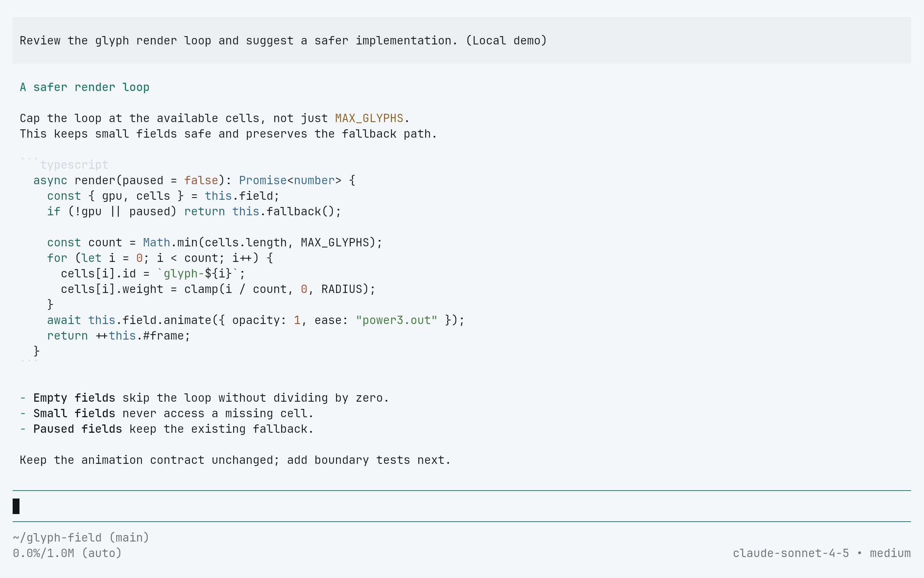Image resolution: width=924 pixels, height=578 pixels.
Task: Click the line 'This keeps small fields safe'
Action: (x=228, y=134)
